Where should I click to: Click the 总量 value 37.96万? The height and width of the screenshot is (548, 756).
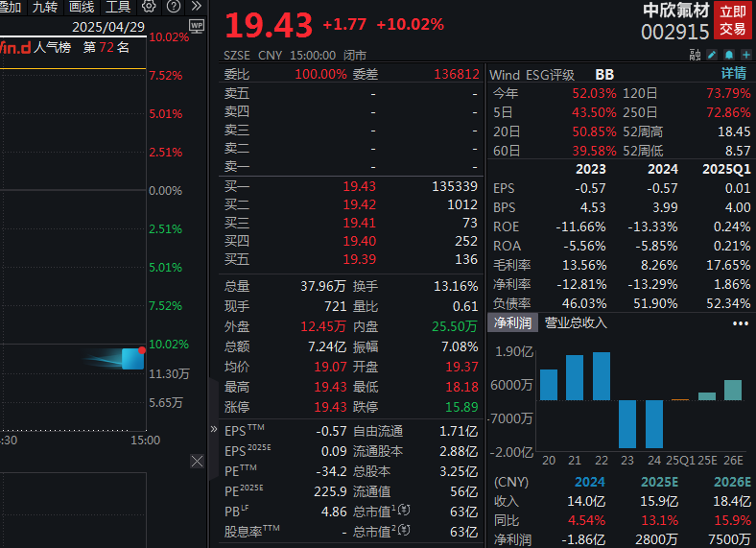pyautogui.click(x=323, y=286)
